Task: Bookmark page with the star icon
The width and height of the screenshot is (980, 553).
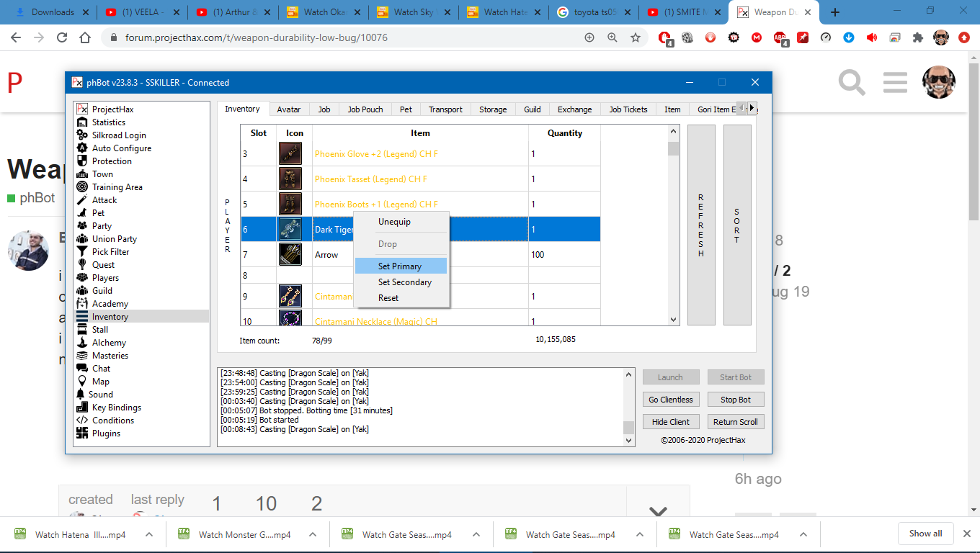Action: click(x=636, y=37)
